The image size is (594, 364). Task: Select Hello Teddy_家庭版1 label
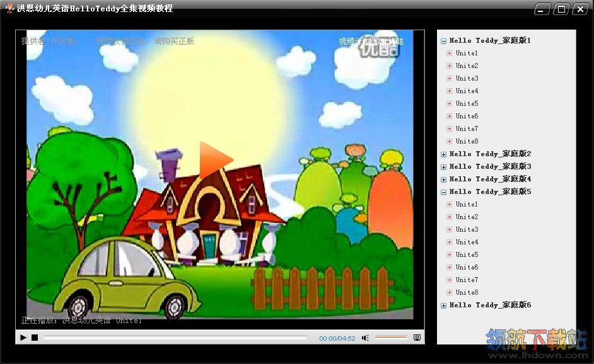pos(490,40)
